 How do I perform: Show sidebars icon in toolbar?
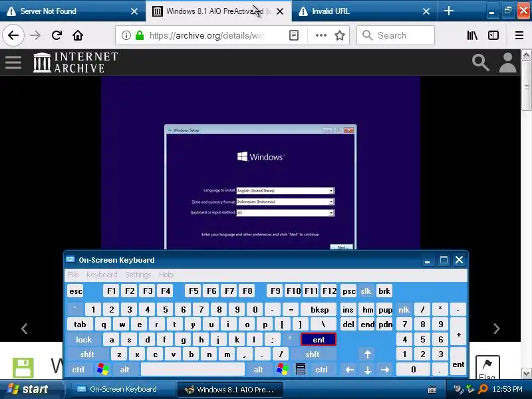click(493, 35)
